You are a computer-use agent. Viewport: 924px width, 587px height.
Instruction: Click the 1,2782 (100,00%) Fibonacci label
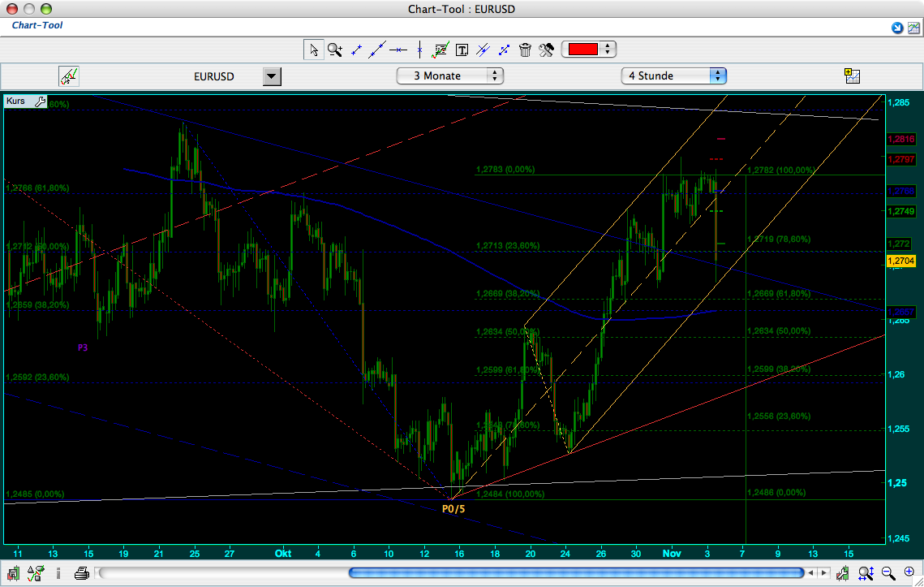click(781, 170)
